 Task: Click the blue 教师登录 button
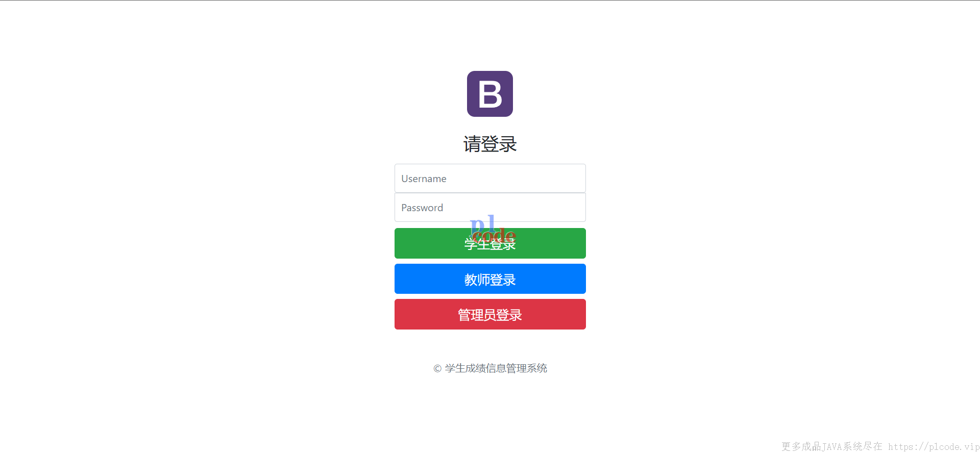(x=490, y=279)
